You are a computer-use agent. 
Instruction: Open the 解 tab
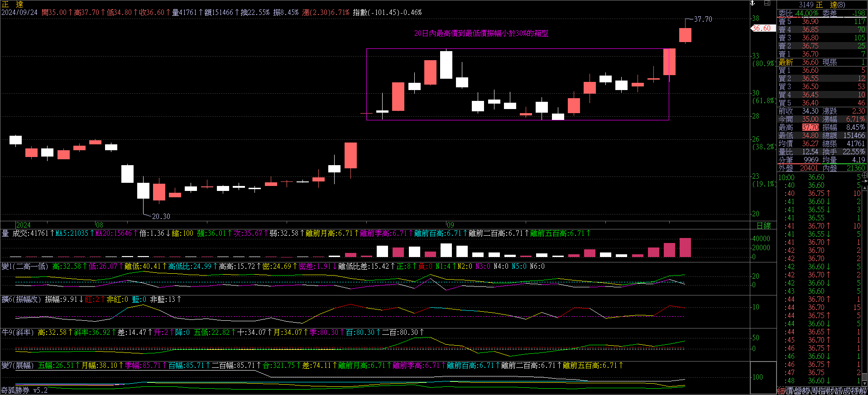[x=862, y=390]
